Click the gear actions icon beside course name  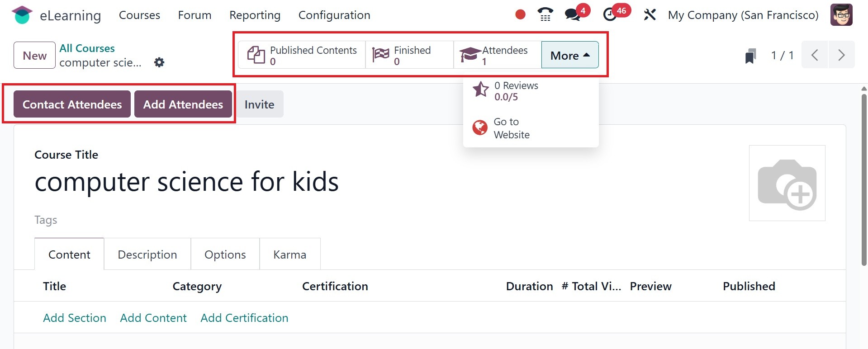(159, 62)
